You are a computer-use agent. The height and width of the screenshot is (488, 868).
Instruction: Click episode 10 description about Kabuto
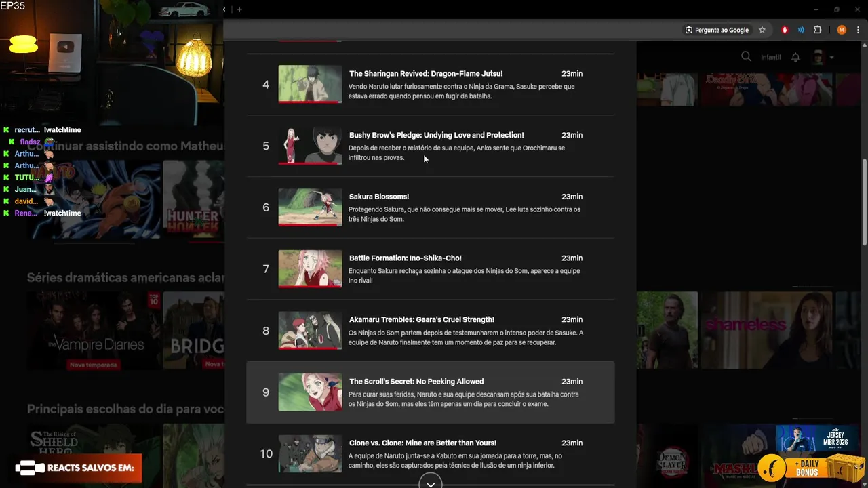pyautogui.click(x=456, y=461)
